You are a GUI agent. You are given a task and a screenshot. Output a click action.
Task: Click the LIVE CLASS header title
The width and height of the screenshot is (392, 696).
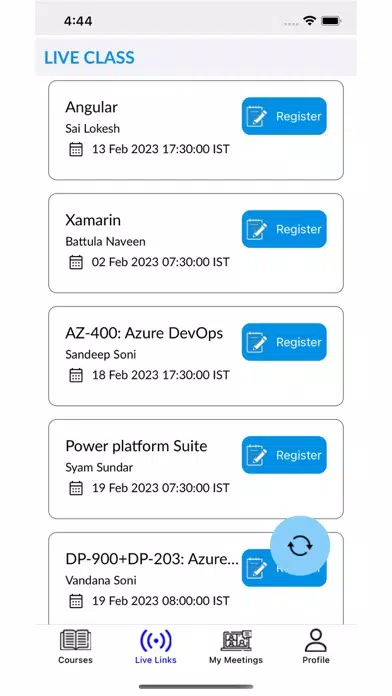tap(89, 58)
